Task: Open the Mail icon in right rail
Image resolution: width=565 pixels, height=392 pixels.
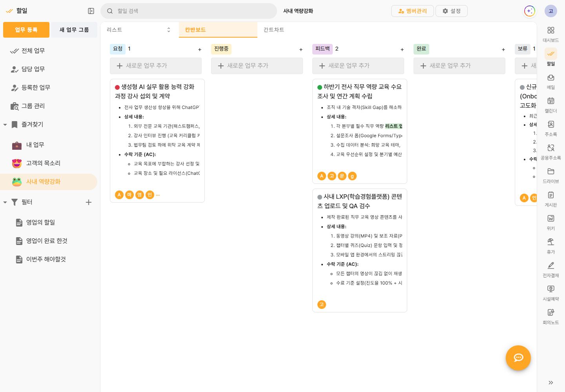Action: tap(551, 77)
